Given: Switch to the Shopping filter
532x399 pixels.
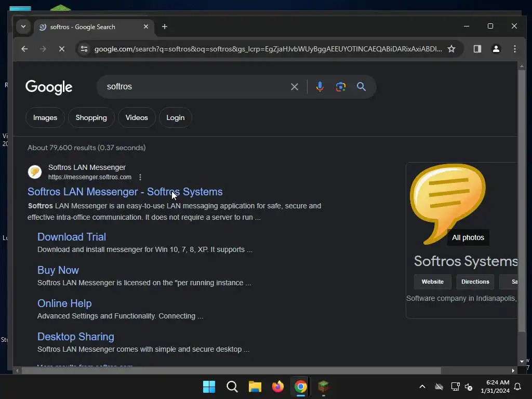Looking at the screenshot, I should click(x=91, y=117).
